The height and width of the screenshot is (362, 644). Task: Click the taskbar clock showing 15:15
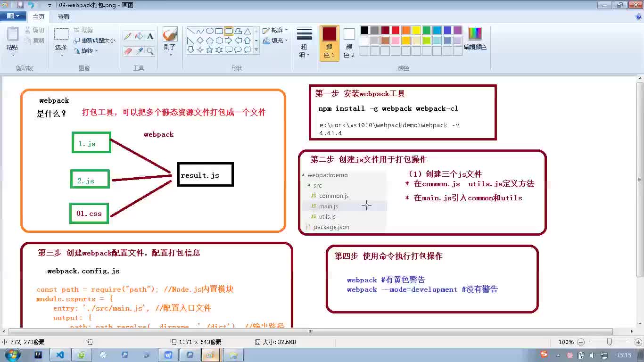[624, 355]
